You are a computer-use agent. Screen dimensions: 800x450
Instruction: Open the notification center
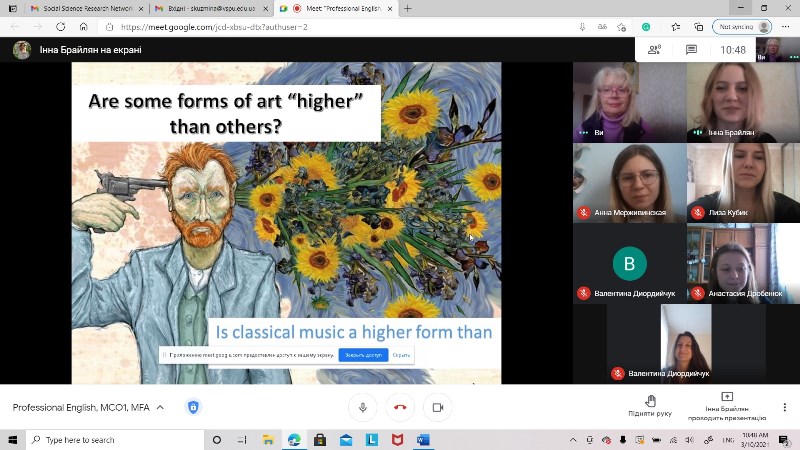click(x=784, y=440)
